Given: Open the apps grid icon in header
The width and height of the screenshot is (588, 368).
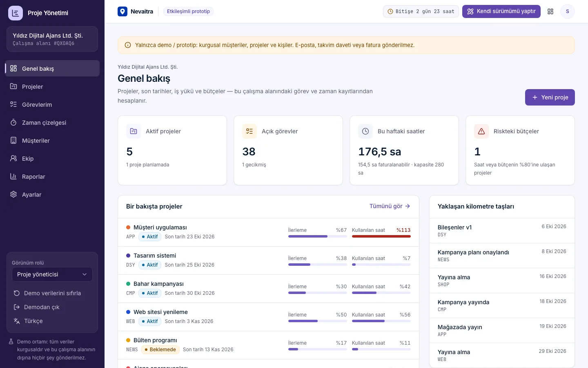Looking at the screenshot, I should (x=550, y=11).
